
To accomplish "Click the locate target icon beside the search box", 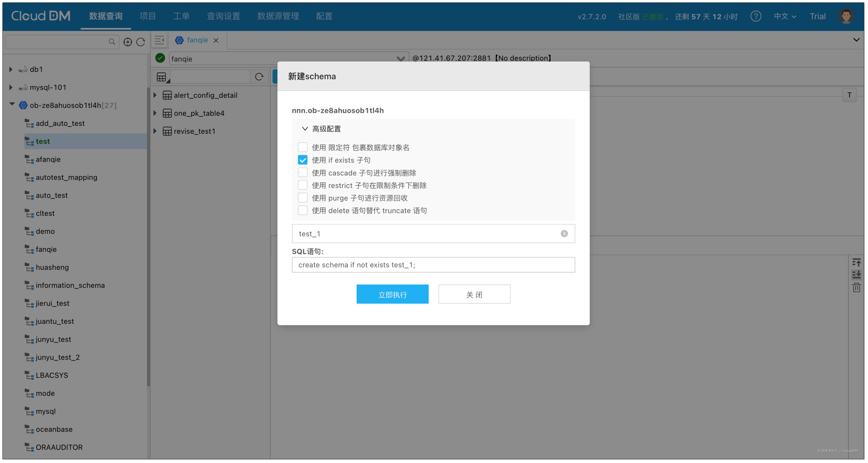I will pos(128,42).
